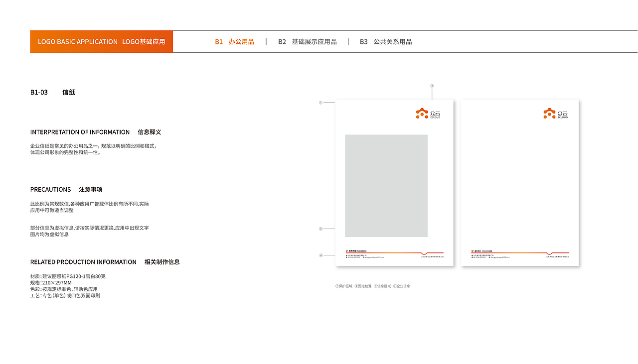Select the B1 办公用品 tab
638x364 pixels.
(234, 42)
